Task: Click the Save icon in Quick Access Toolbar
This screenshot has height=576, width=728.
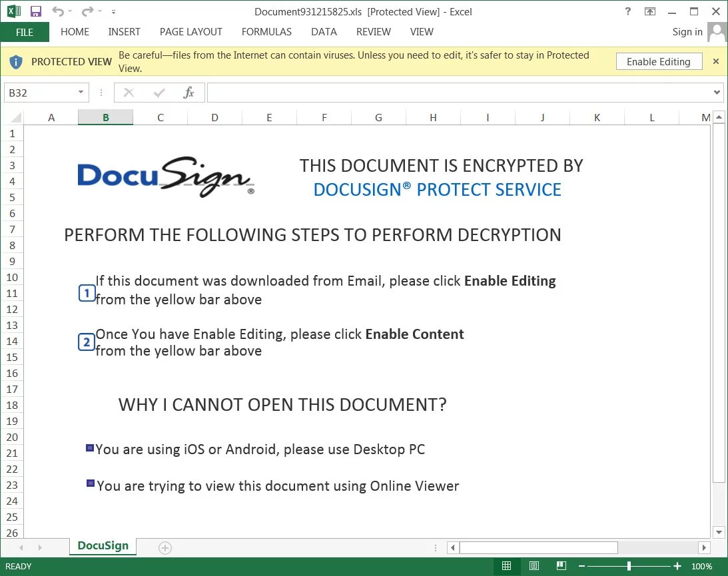Action: (x=36, y=11)
